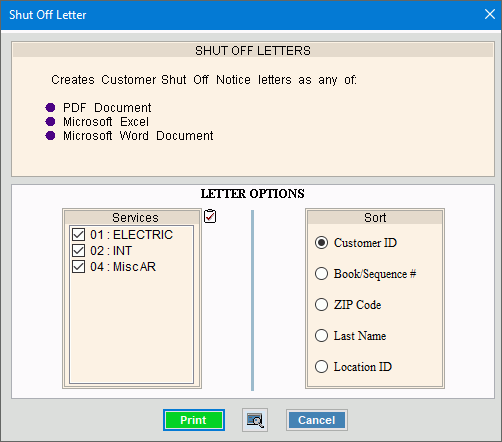Uncheck the 01 : ELECTRIC service

pyautogui.click(x=79, y=235)
